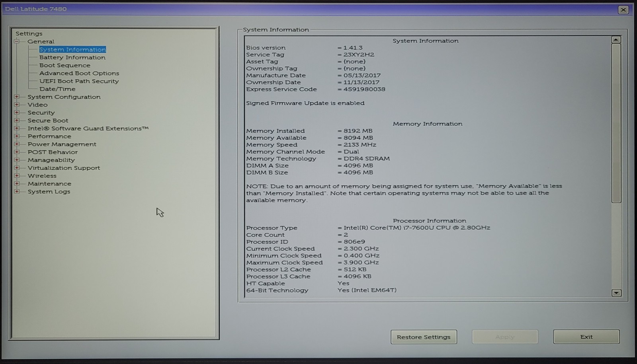Expand Intel Software Guard Extensions node
Screen dimensions: 637x364
(17, 128)
